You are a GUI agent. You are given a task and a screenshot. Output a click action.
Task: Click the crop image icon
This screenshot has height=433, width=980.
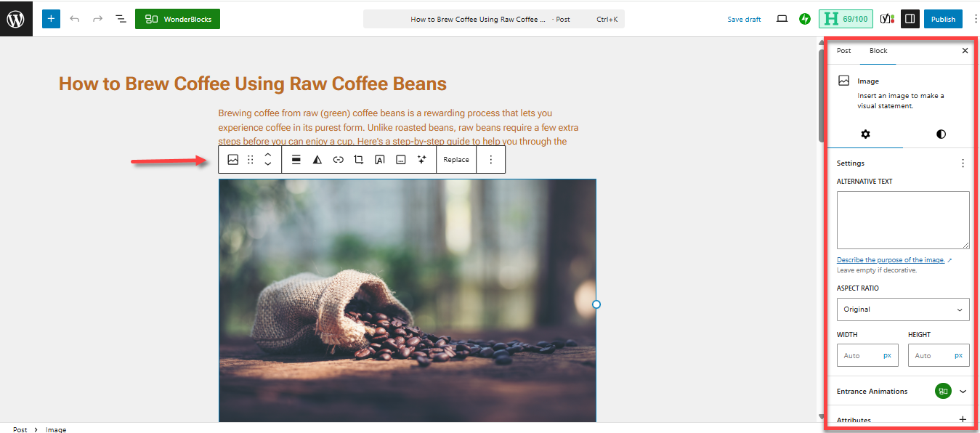[358, 160]
